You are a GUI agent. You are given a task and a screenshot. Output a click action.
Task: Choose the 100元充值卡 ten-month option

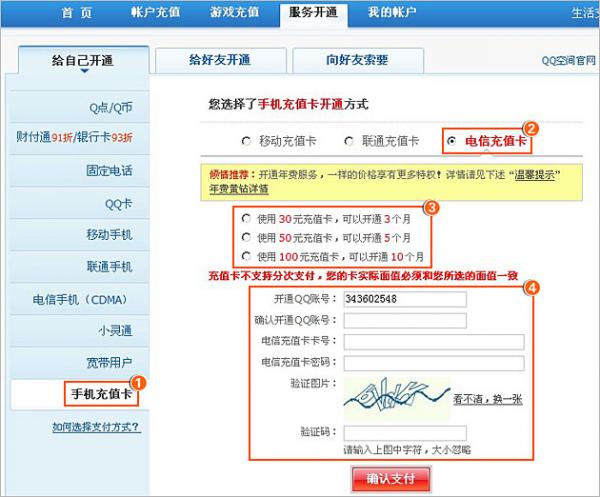[x=246, y=256]
